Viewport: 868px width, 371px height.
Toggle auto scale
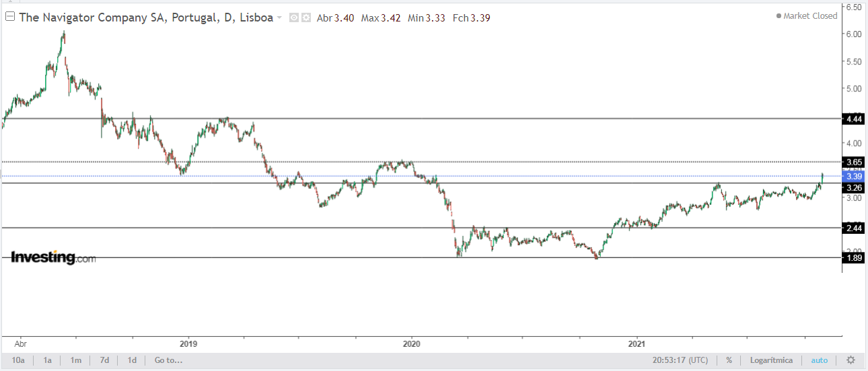click(820, 360)
